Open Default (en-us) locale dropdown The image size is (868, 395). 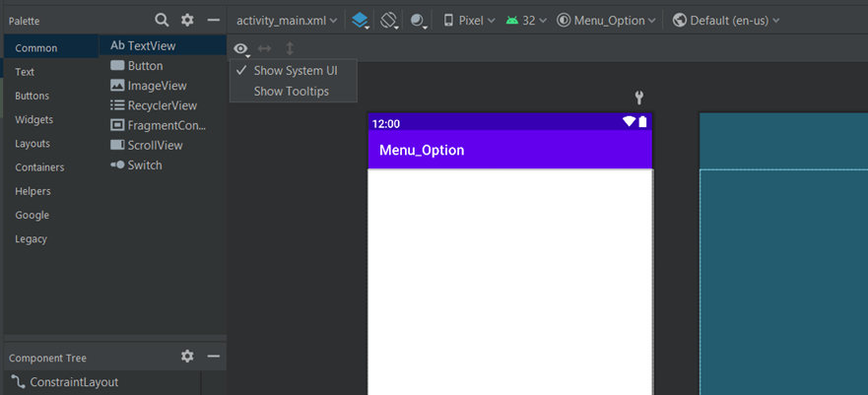726,21
